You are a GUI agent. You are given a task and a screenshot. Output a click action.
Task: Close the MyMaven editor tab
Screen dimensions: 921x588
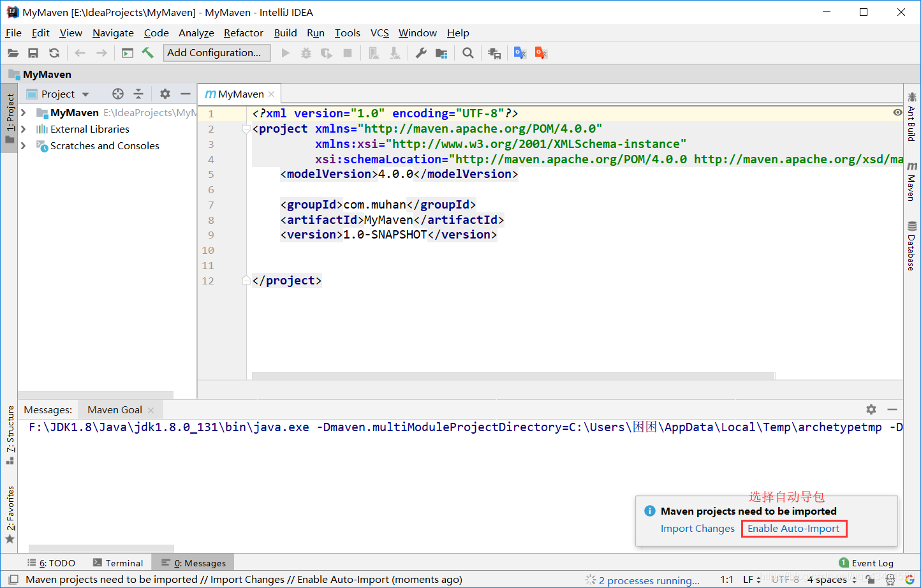click(271, 94)
